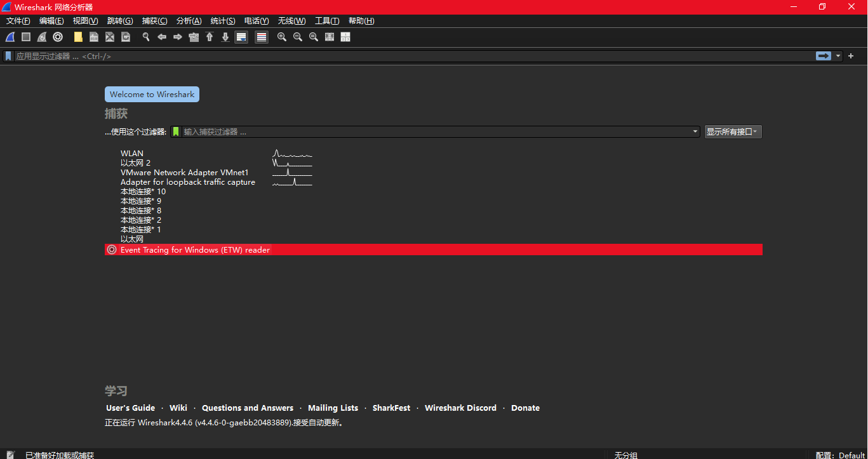Expand capture filter history dropdown arrow

tap(696, 131)
